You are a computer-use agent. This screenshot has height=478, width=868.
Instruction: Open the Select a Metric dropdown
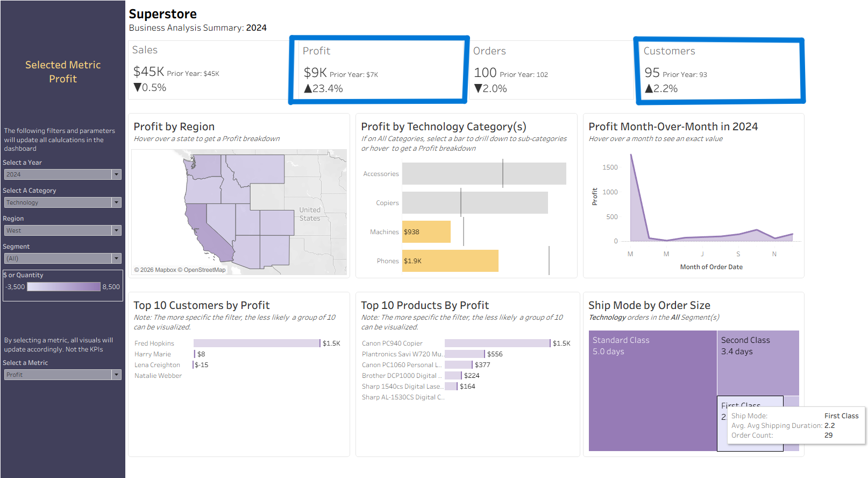(x=63, y=375)
